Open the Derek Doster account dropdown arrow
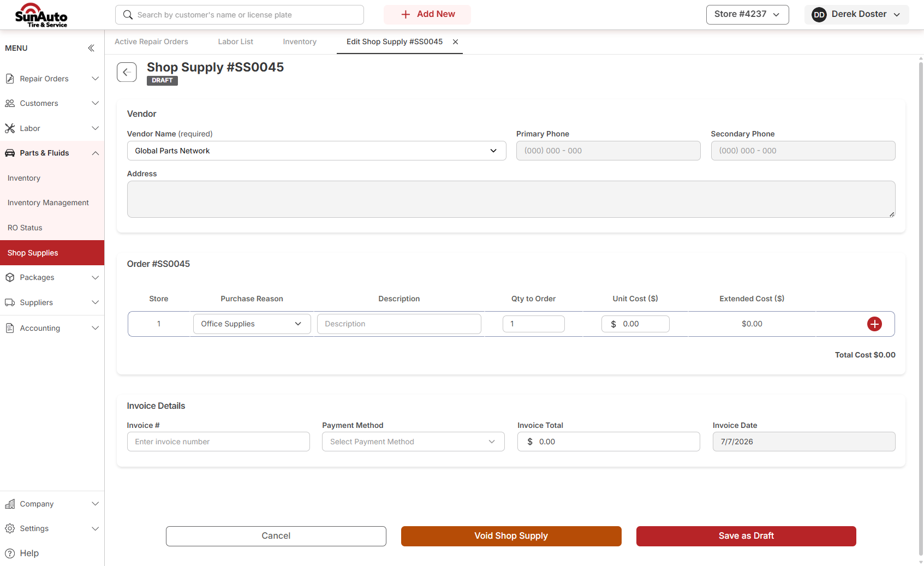This screenshot has height=566, width=924. (897, 15)
